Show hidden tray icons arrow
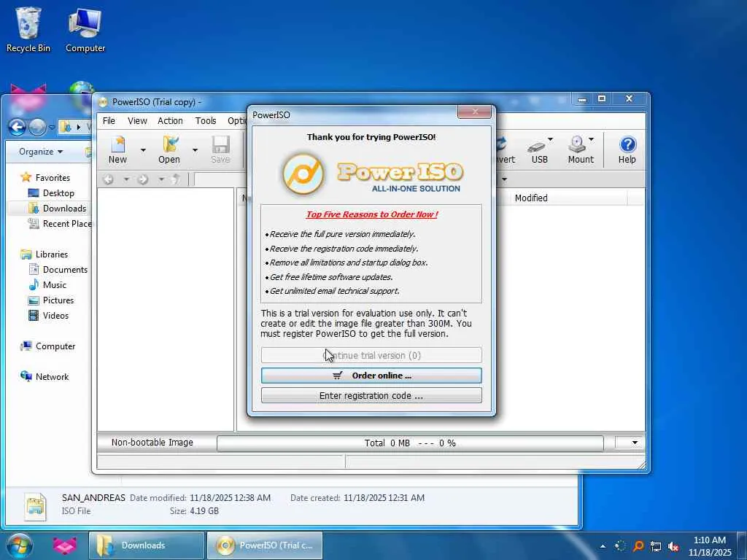 point(603,546)
